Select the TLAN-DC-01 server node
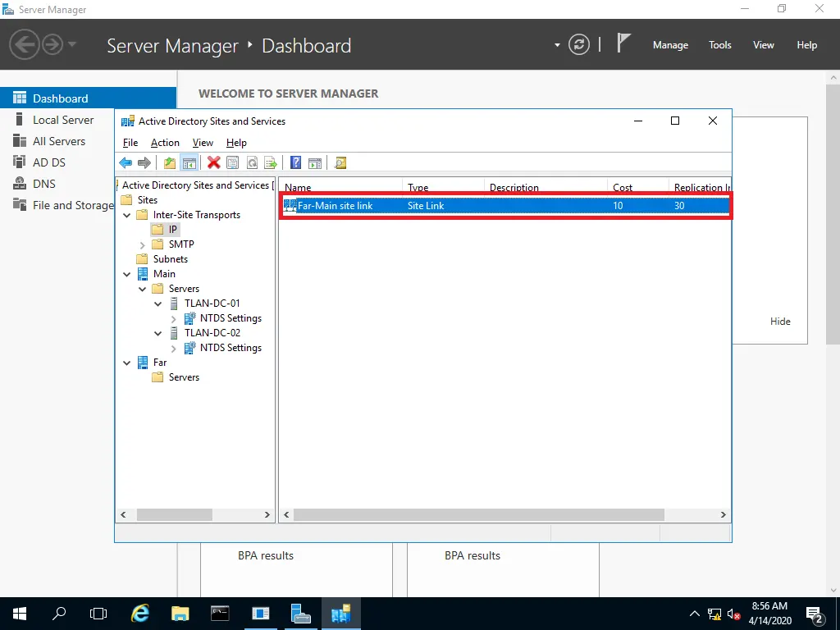The image size is (840, 630). click(x=212, y=304)
